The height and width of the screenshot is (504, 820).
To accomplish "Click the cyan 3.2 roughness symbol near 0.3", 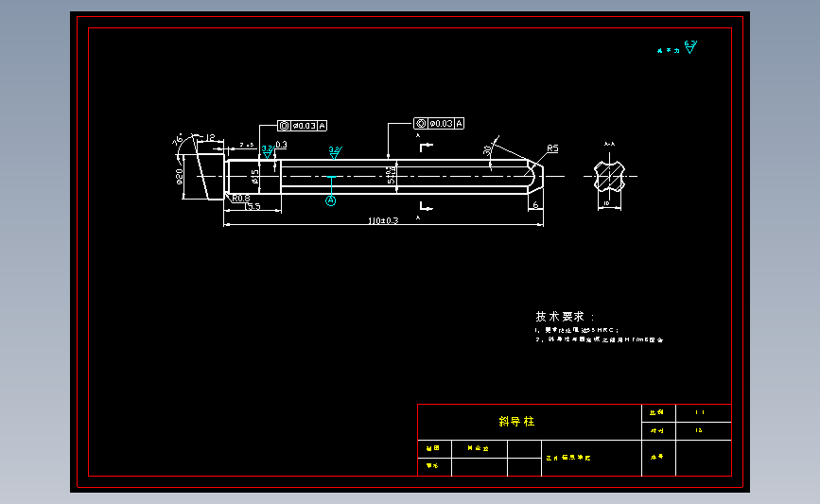I will (x=268, y=151).
